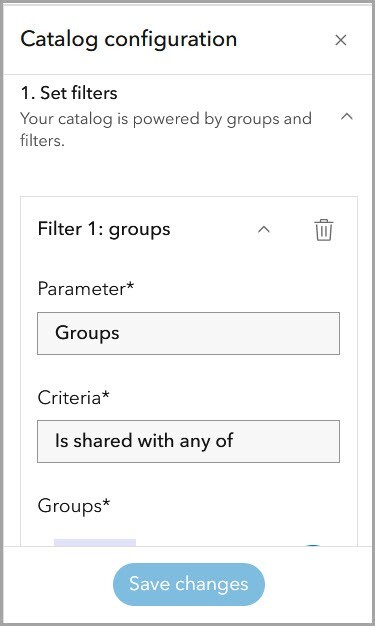Close the Catalog configuration panel
Viewport: 375px width, 626px height.
coord(341,40)
